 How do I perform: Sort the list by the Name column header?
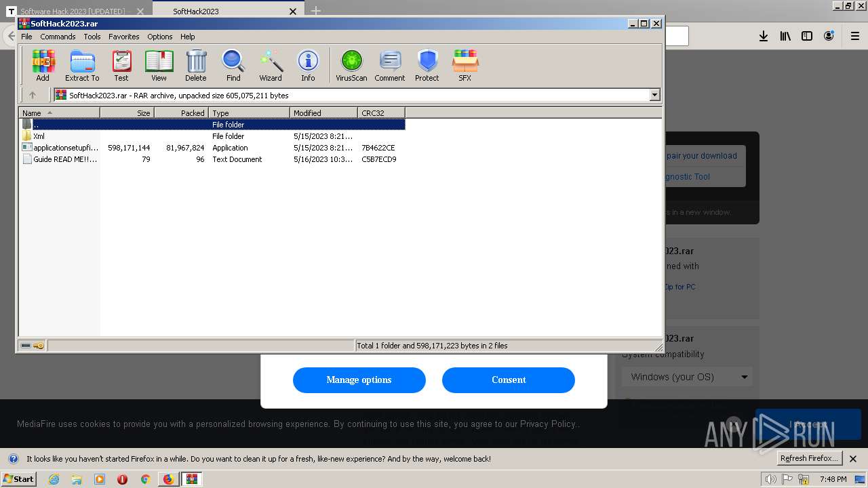pyautogui.click(x=59, y=113)
